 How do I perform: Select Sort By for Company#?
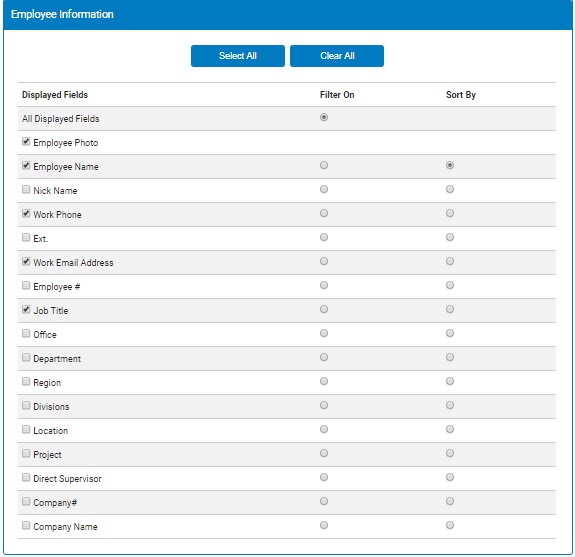tap(450, 501)
